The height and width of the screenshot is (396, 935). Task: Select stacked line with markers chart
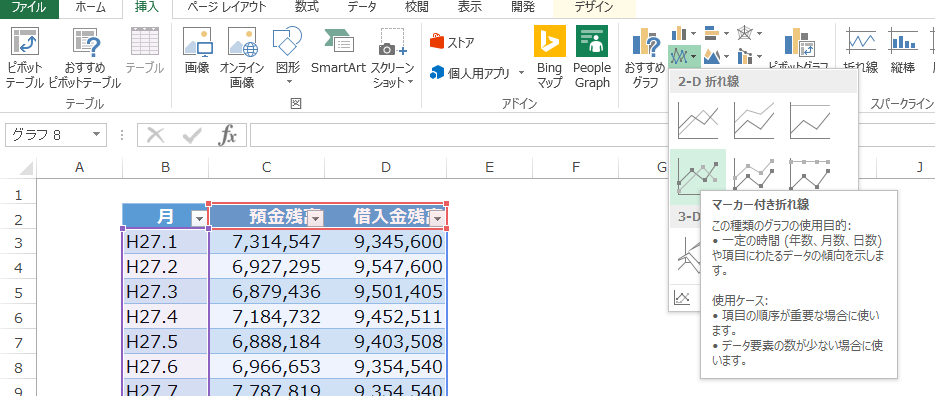(x=754, y=174)
